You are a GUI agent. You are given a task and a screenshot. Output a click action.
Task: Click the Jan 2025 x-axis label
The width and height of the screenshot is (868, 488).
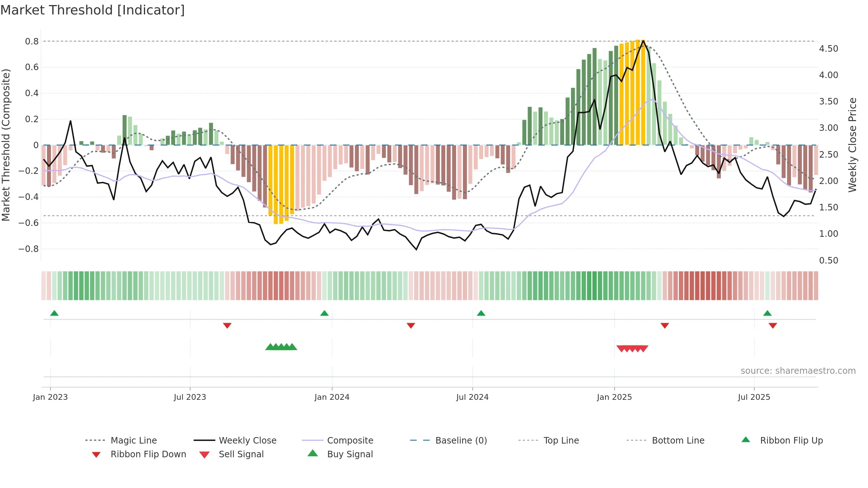click(614, 397)
